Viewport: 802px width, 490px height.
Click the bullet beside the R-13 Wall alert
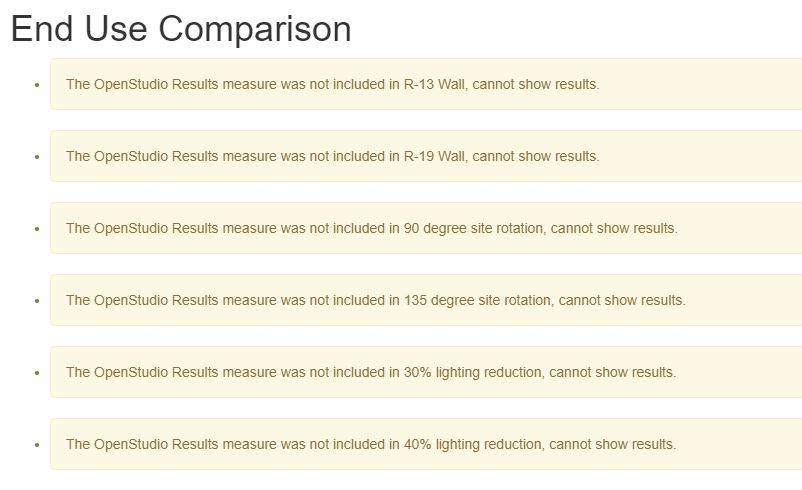coord(37,85)
